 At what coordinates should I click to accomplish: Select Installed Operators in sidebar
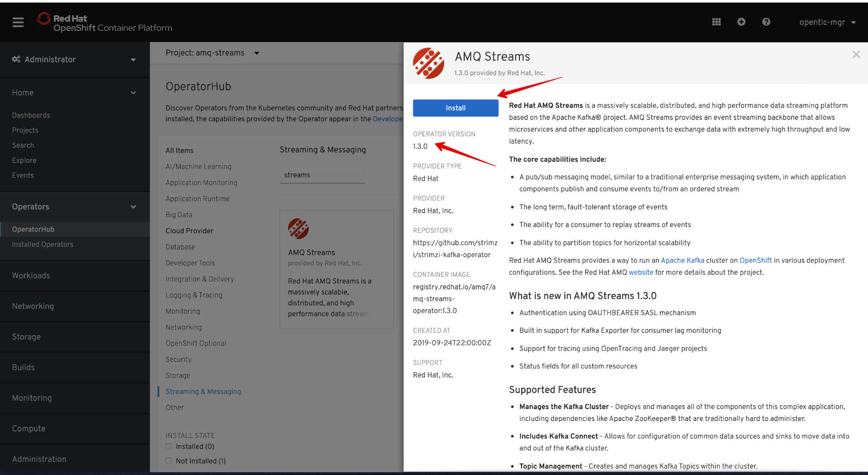point(43,244)
